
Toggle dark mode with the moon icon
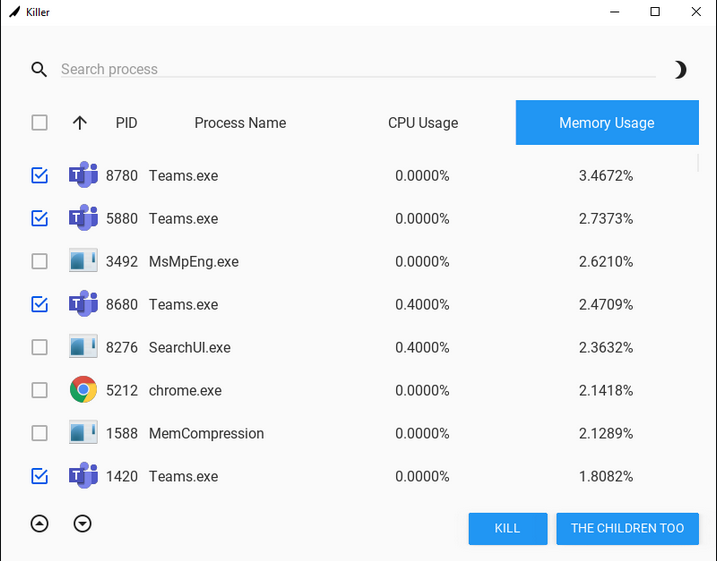pyautogui.click(x=680, y=69)
